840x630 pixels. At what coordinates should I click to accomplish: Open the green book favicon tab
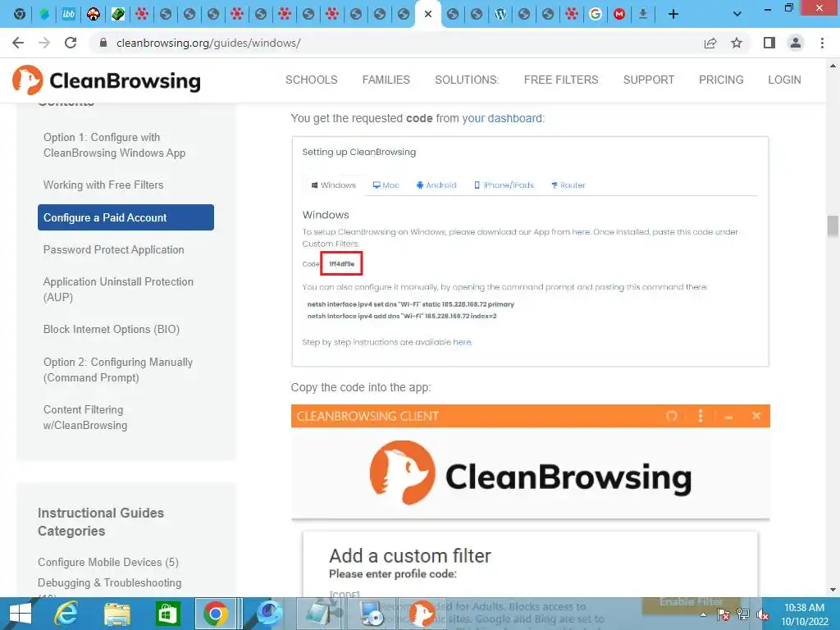point(118,14)
